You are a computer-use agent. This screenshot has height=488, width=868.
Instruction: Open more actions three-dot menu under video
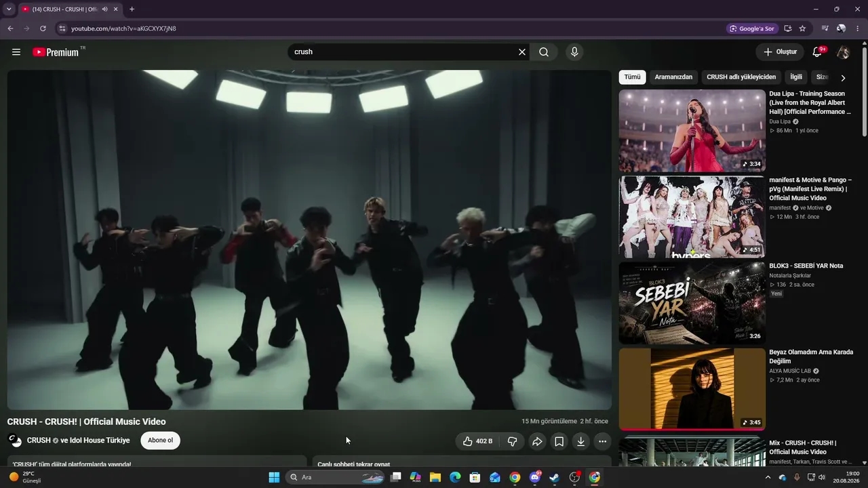[602, 441]
